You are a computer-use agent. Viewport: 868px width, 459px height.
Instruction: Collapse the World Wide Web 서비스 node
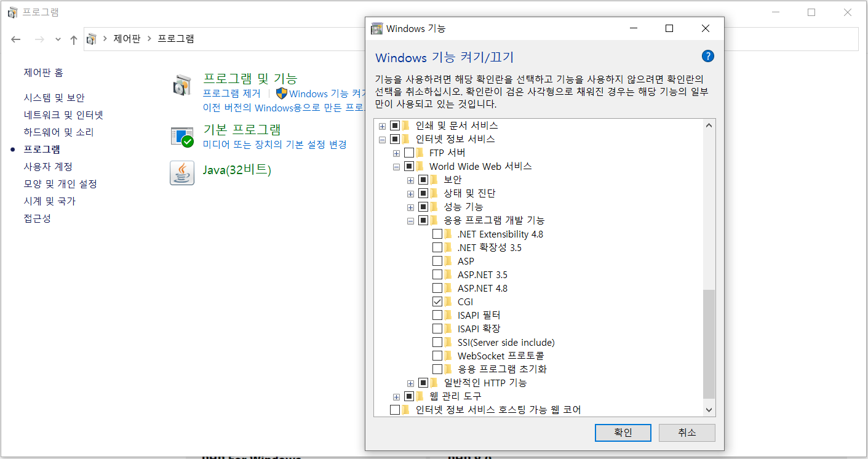pyautogui.click(x=397, y=166)
